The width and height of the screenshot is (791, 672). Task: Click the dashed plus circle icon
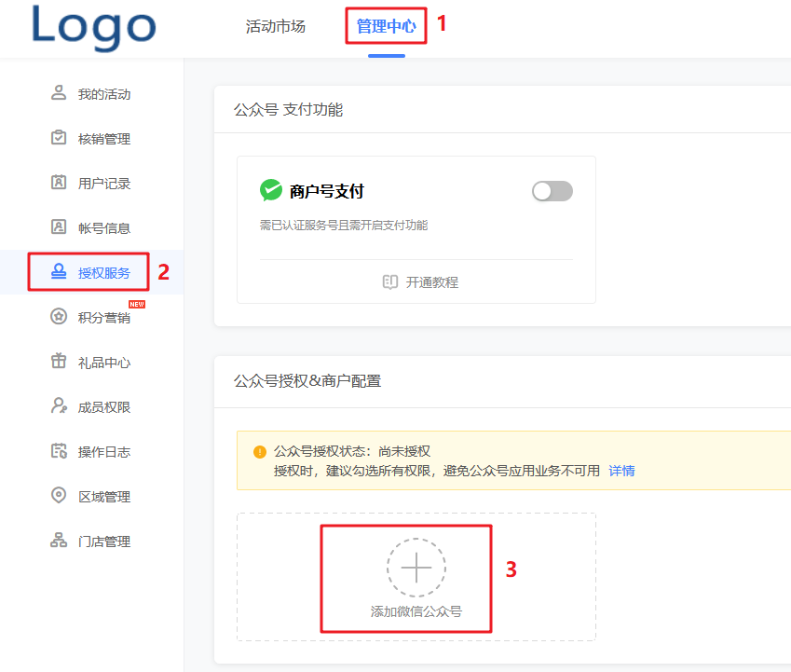pos(416,568)
